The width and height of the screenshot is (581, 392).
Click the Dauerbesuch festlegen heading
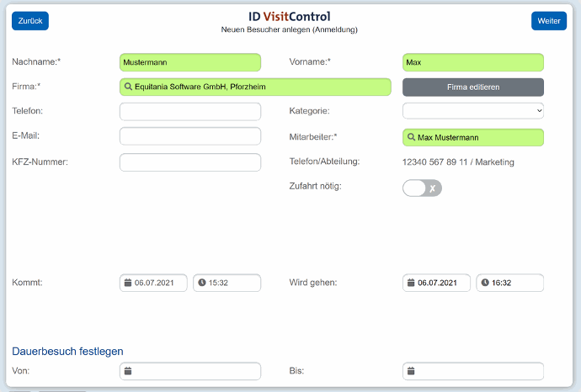[68, 351]
